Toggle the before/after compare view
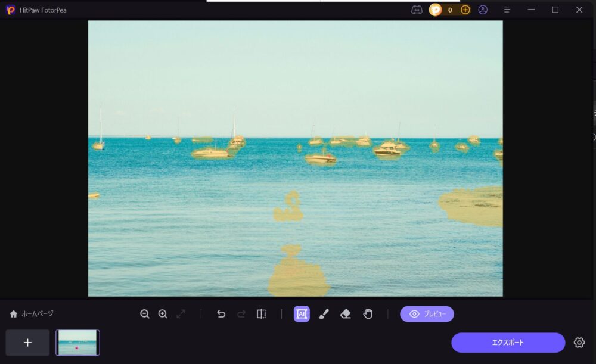Screen dimensions: 596x364 click(x=261, y=314)
